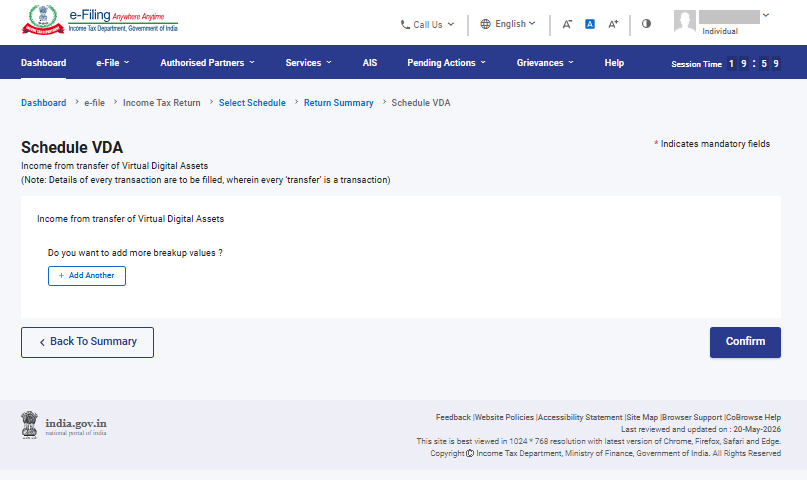Expand the Services menu
This screenshot has height=480, width=807.
point(308,63)
